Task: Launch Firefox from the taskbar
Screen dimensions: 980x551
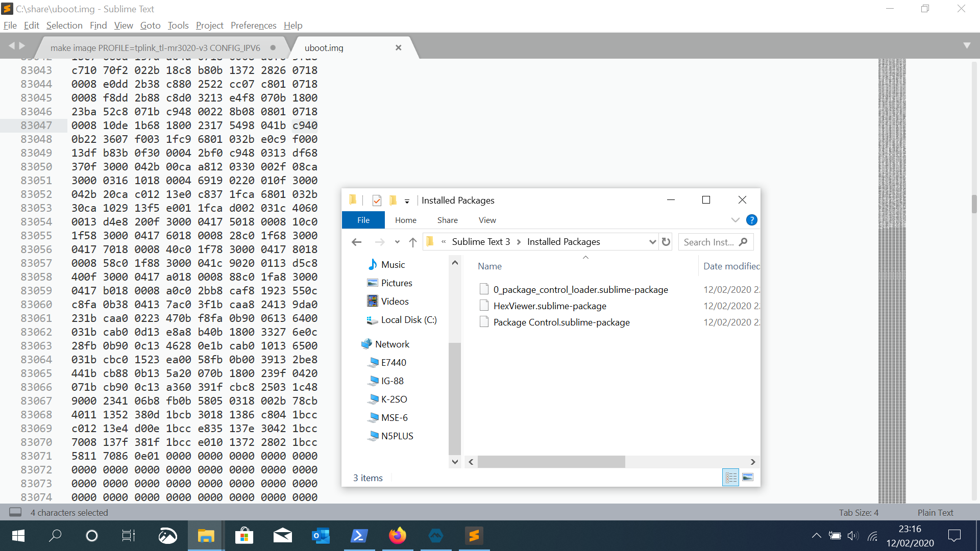Action: coord(397,536)
